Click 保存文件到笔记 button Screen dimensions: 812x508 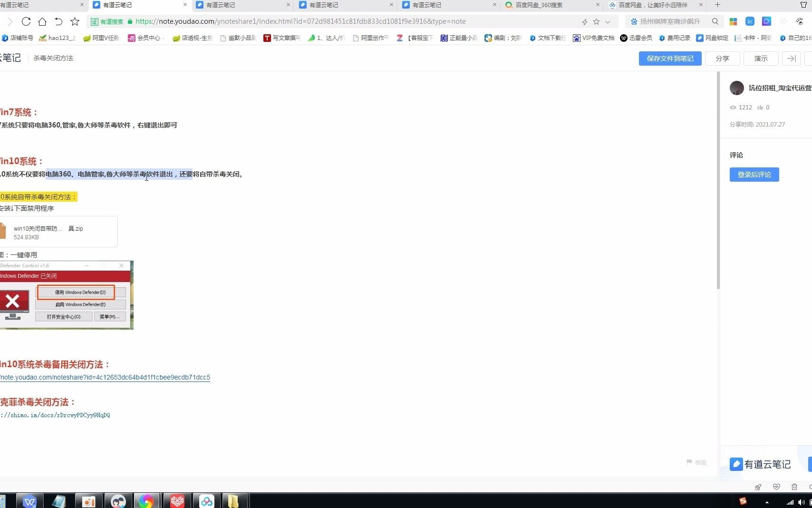(x=670, y=59)
